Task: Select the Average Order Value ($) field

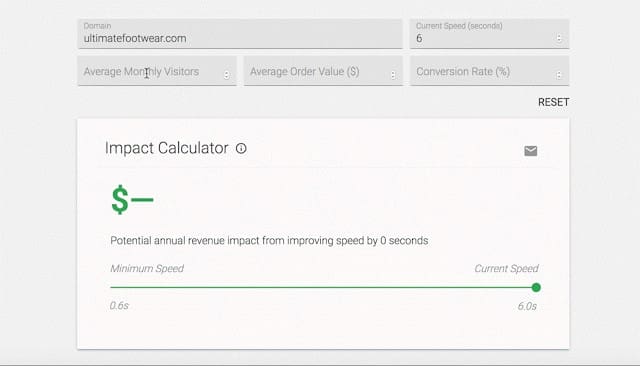Action: 323,71
